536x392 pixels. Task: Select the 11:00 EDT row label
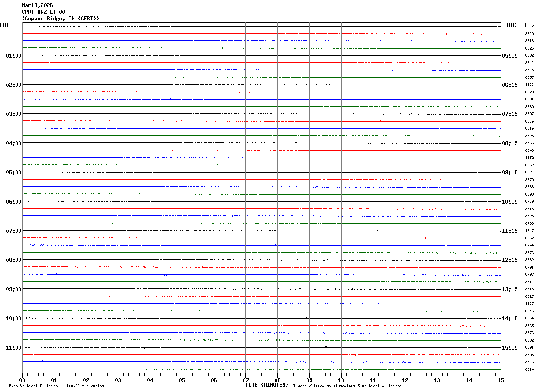(14, 348)
